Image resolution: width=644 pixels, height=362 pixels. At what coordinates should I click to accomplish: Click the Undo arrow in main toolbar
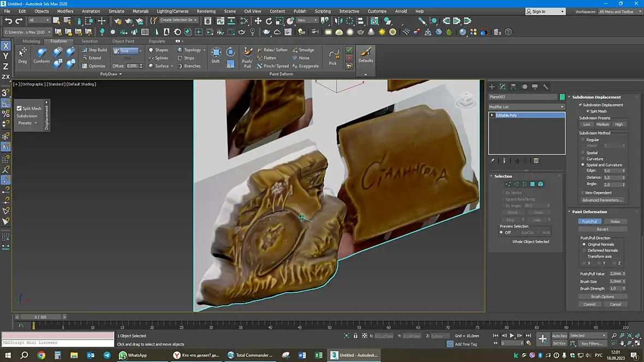coord(8,21)
